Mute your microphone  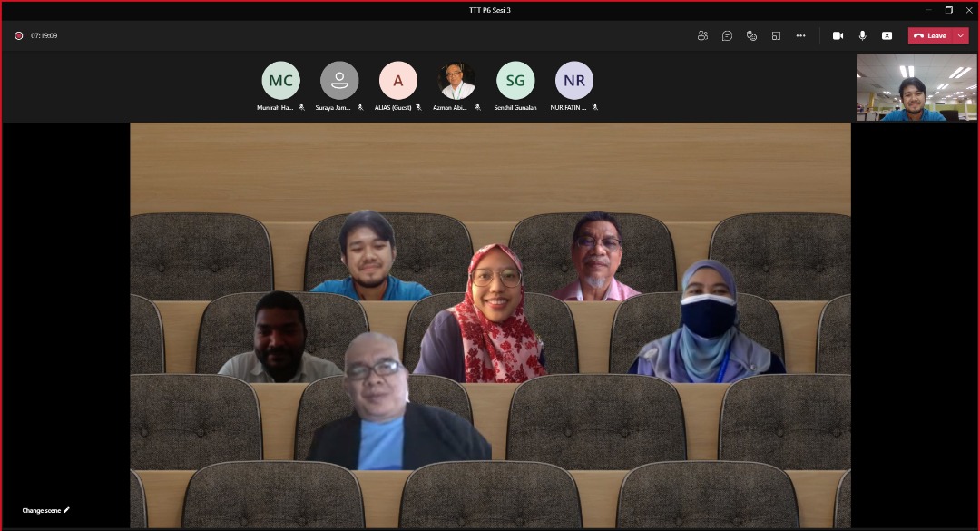click(862, 35)
